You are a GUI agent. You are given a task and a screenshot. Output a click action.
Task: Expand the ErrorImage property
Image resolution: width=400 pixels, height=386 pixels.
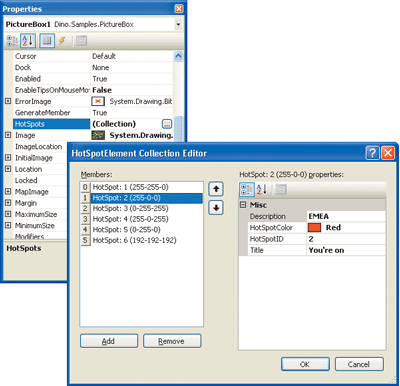tap(8, 101)
